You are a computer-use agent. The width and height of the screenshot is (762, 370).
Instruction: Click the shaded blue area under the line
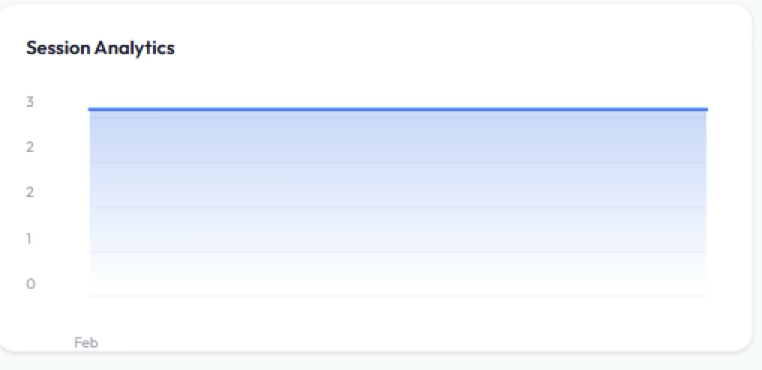[398, 185]
